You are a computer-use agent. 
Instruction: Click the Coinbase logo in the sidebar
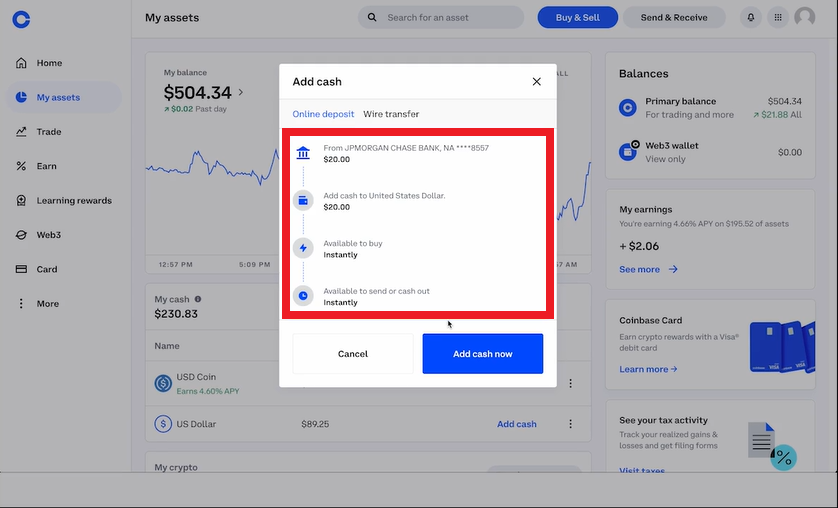coord(21,19)
